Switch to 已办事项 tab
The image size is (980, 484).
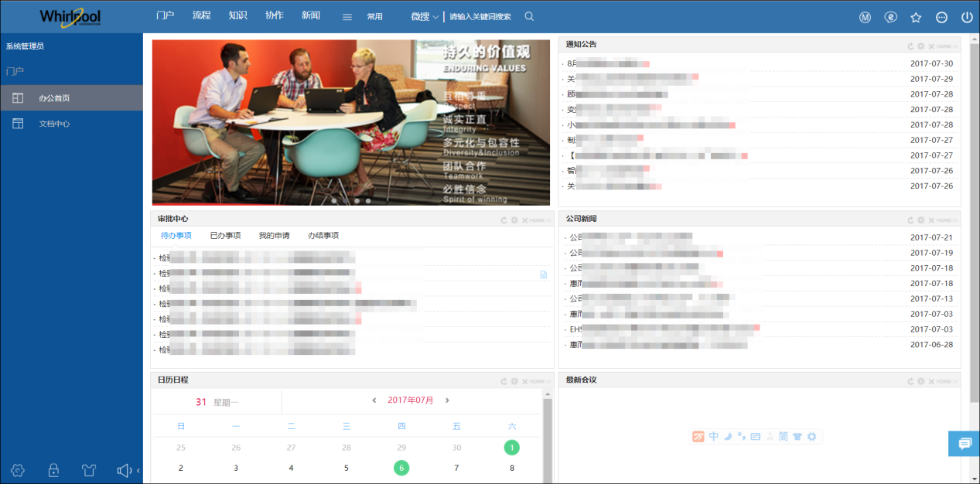coord(225,235)
